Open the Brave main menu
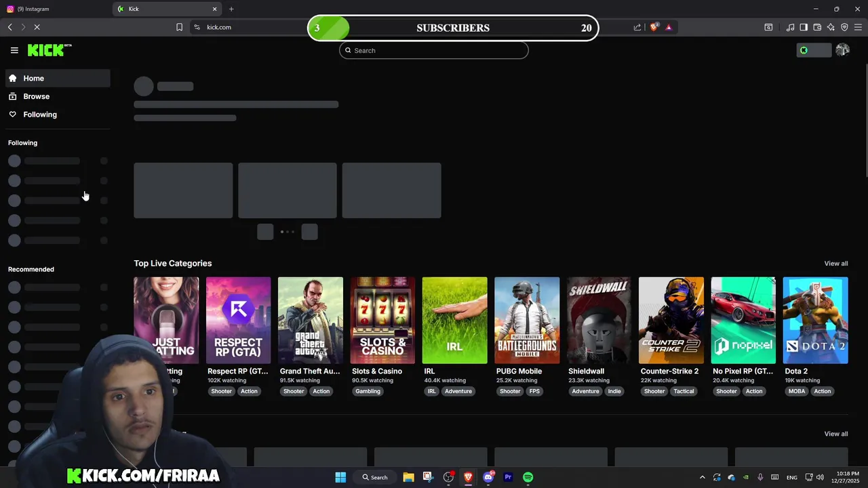The width and height of the screenshot is (868, 488). [859, 27]
